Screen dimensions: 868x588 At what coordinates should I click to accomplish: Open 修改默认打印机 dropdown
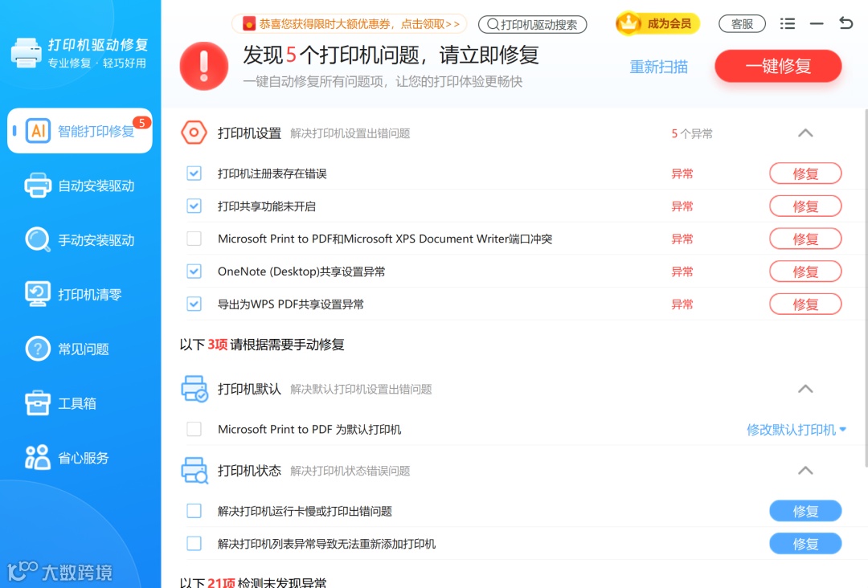pos(796,430)
